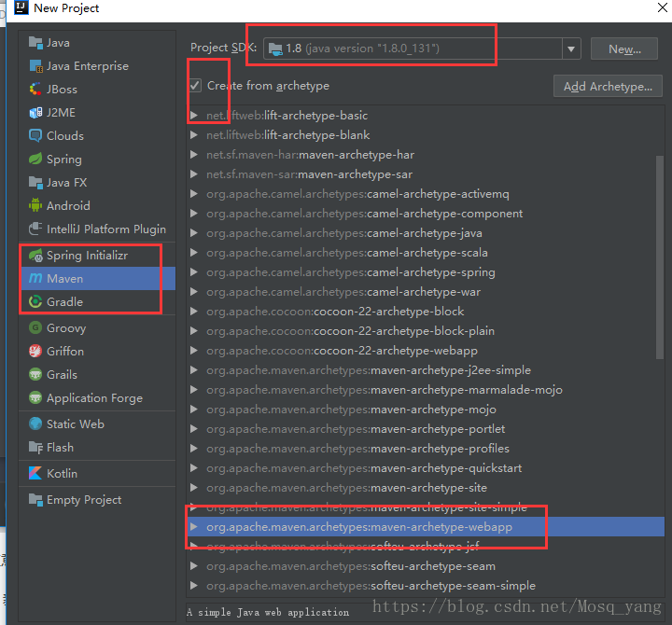Click the J2ME icon
The image size is (672, 625).
point(35,113)
